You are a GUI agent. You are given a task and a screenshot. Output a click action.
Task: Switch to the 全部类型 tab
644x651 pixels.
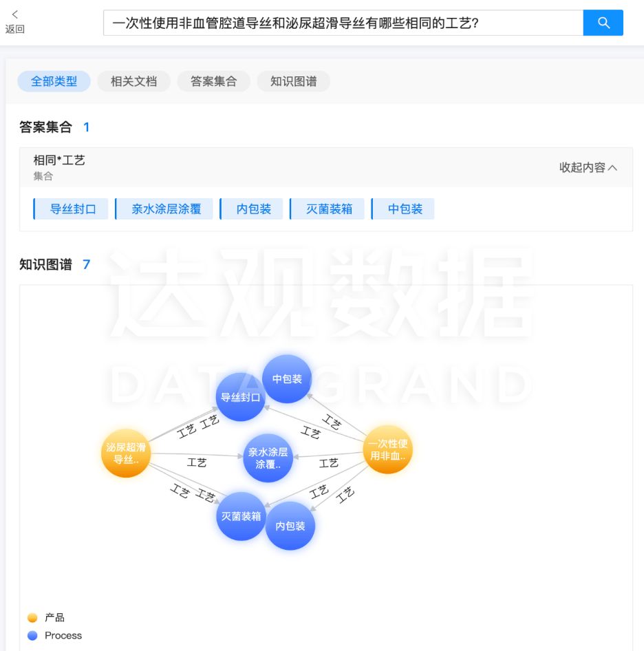(x=54, y=81)
